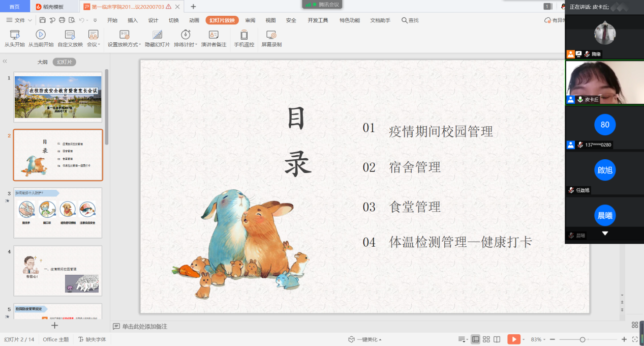Image resolution: width=644 pixels, height=346 pixels.
Task: Open the 文件 file menu
Action: click(x=19, y=20)
